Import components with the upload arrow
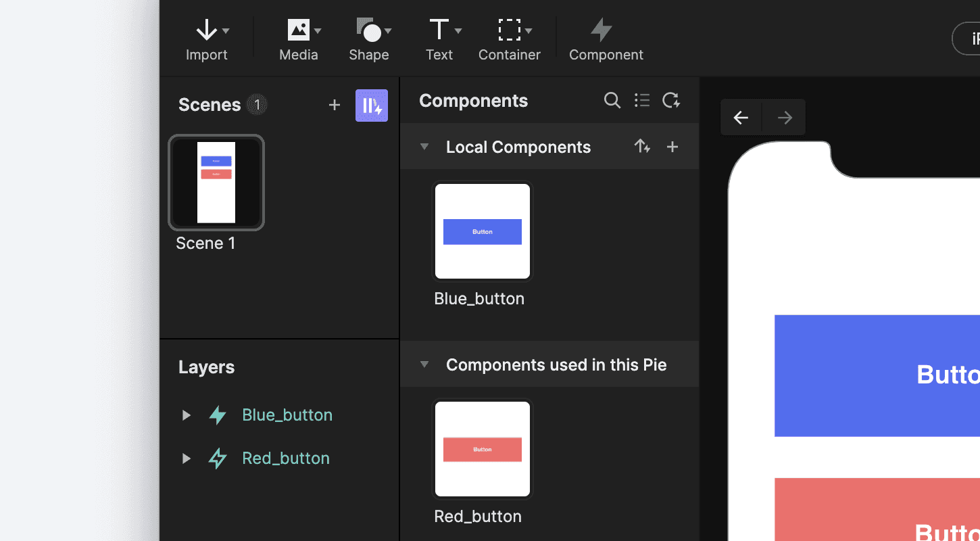 coord(641,146)
